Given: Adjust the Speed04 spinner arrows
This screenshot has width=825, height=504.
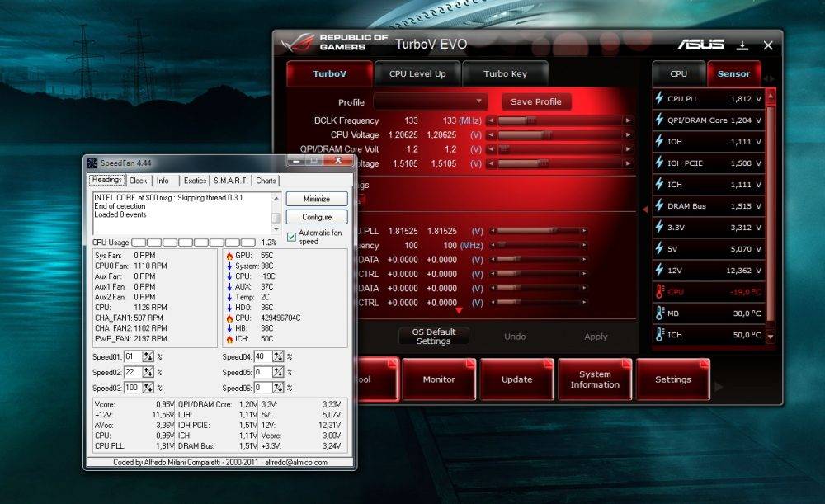Looking at the screenshot, I should pyautogui.click(x=278, y=356).
